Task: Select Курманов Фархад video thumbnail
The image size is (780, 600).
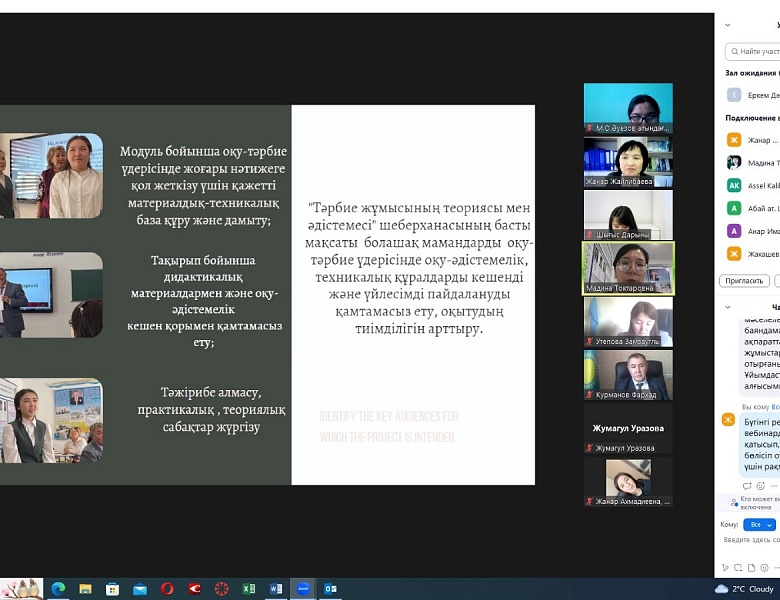Action: 628,376
